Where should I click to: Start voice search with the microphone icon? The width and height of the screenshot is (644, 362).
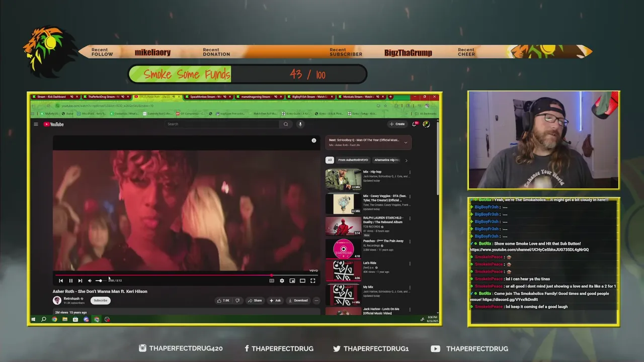click(x=300, y=124)
